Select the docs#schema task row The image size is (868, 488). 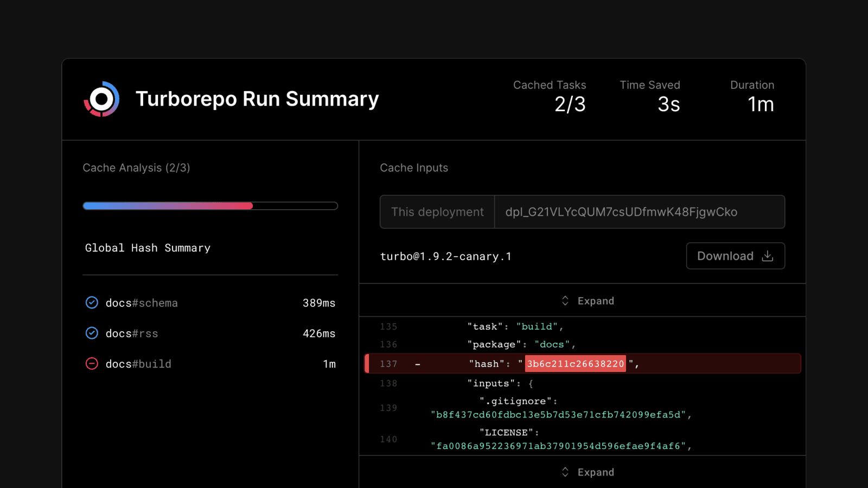pos(210,303)
